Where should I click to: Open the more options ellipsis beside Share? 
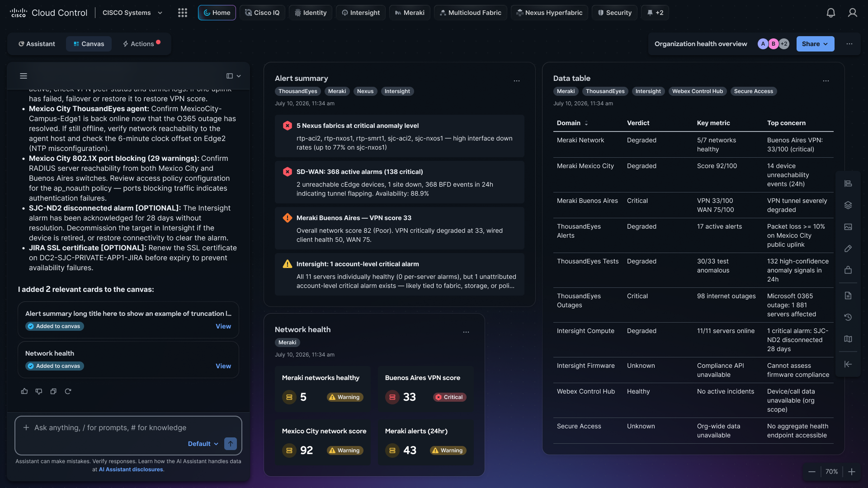click(849, 44)
